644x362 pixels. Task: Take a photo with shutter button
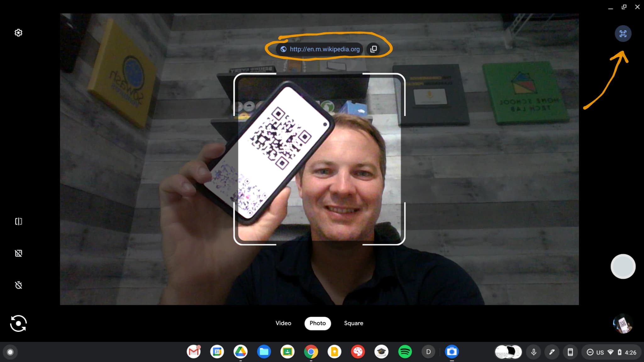(623, 266)
